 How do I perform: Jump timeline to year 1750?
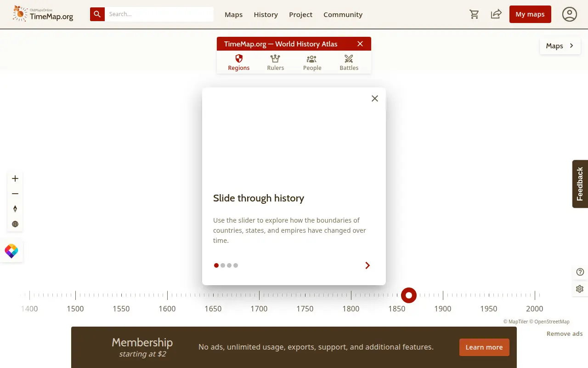click(305, 309)
